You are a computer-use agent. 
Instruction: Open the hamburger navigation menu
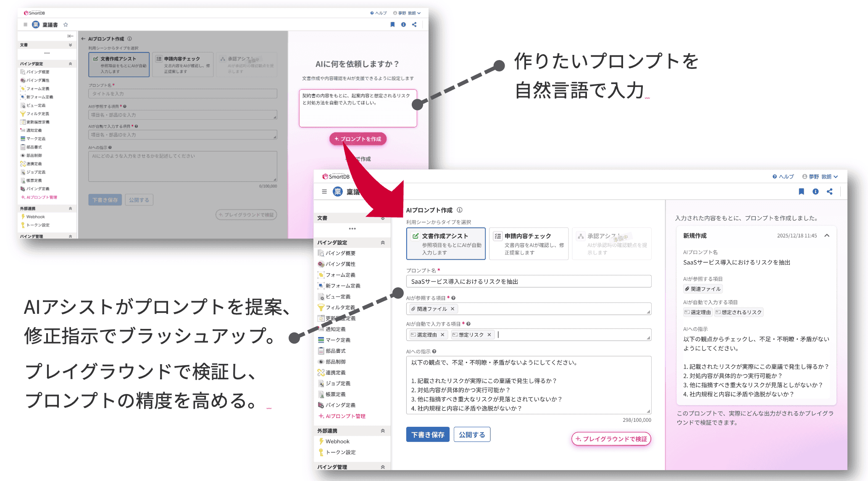coord(324,191)
